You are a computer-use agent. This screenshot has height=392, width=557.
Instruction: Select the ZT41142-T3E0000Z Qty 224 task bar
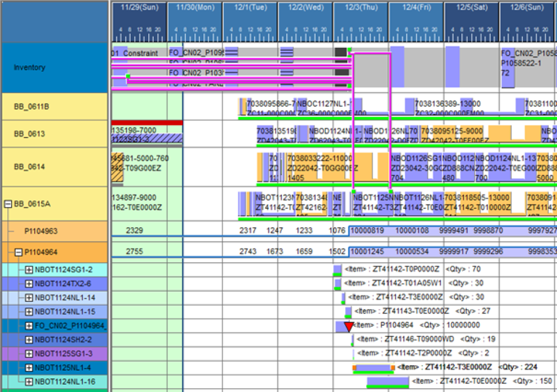[374, 368]
